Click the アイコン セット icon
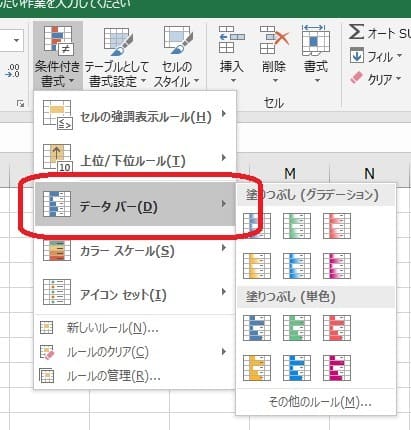Image resolution: width=411 pixels, height=430 pixels. [57, 292]
